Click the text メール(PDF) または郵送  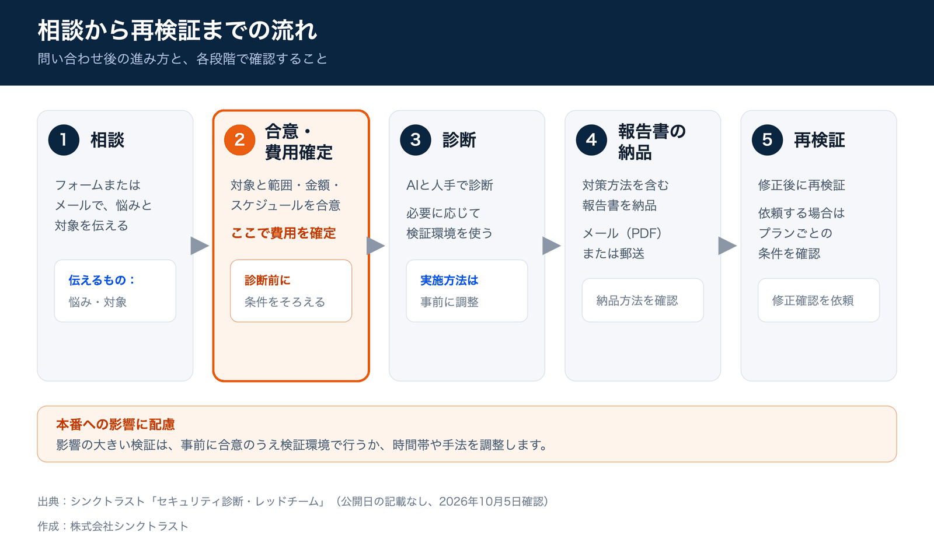(x=622, y=243)
